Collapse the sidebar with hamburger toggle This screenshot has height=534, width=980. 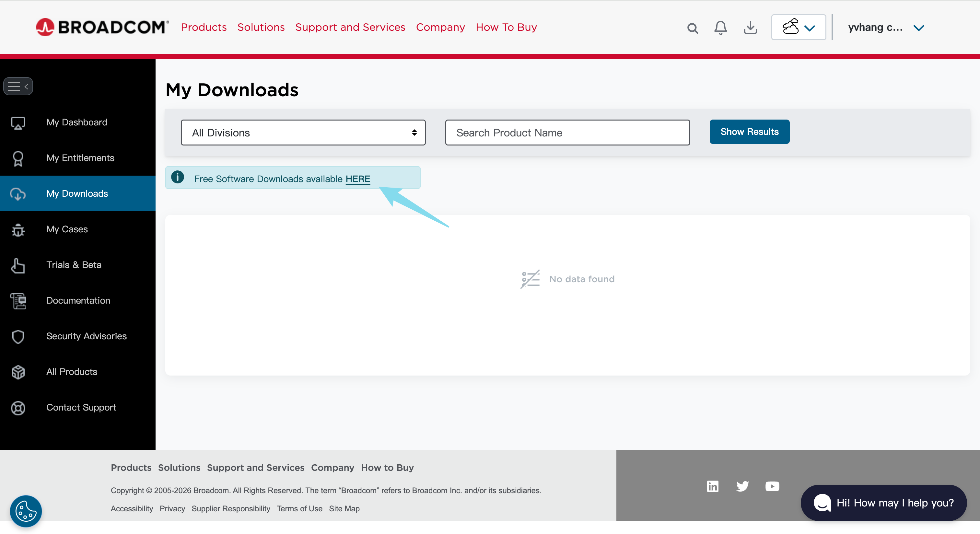(18, 86)
